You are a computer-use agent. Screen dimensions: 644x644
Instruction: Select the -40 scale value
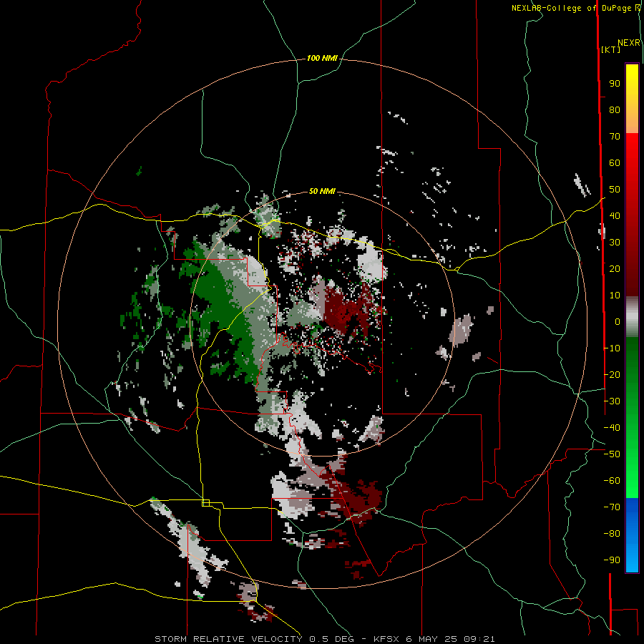tap(612, 428)
